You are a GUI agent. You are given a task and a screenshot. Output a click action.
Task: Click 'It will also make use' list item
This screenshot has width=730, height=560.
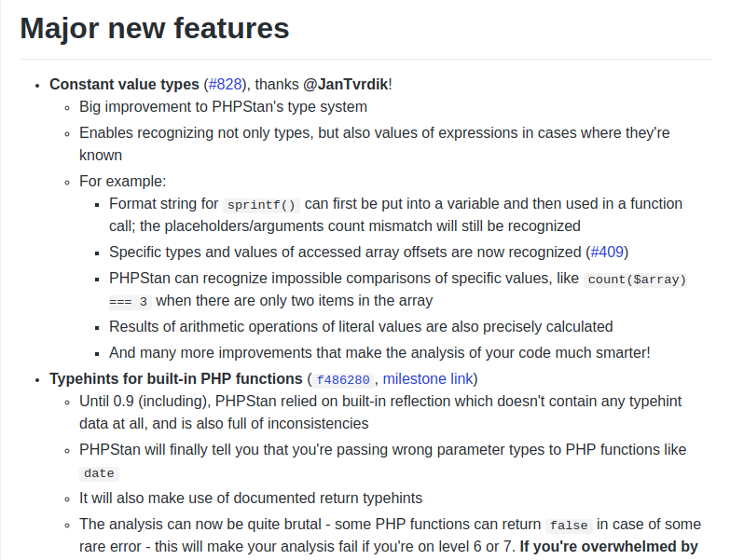pos(251,499)
